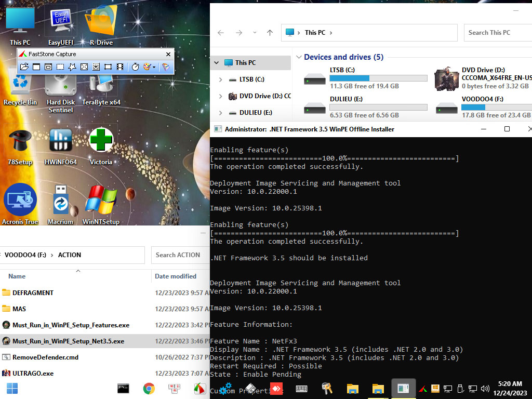The image size is (532, 399).
Task: Open EasyUEFI desktop shortcut
Action: [x=61, y=26]
